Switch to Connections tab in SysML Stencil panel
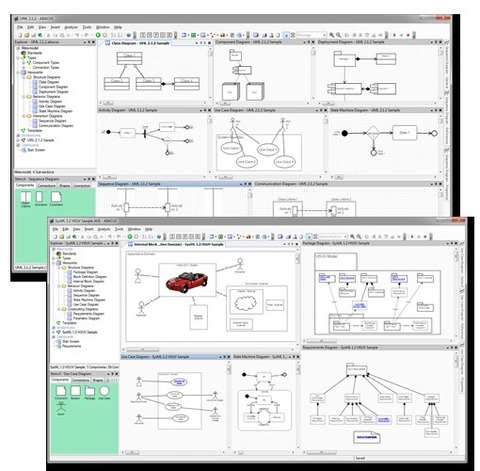Screen dimensions: 480x471 tap(80, 380)
